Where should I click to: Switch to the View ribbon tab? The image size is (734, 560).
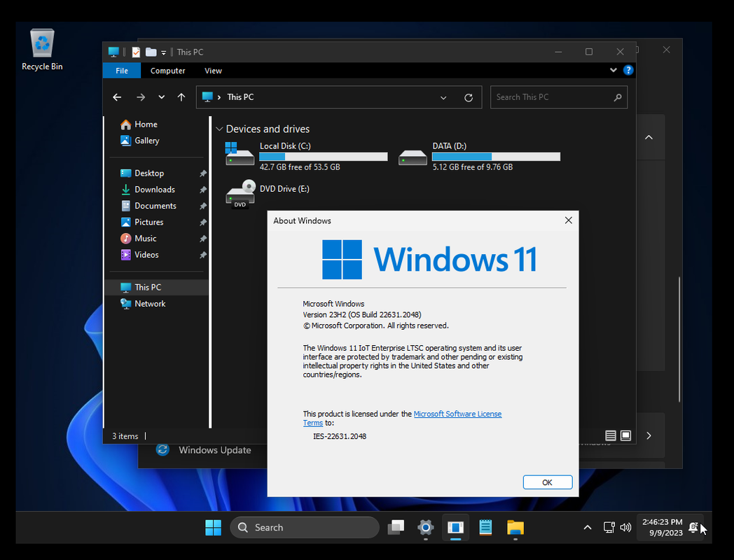tap(213, 71)
